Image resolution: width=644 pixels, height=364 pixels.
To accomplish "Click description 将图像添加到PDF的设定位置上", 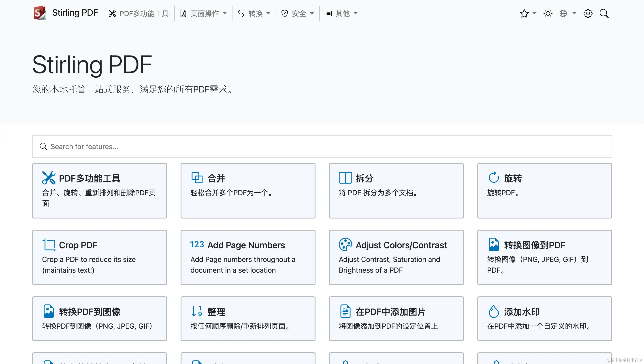I will tap(388, 326).
